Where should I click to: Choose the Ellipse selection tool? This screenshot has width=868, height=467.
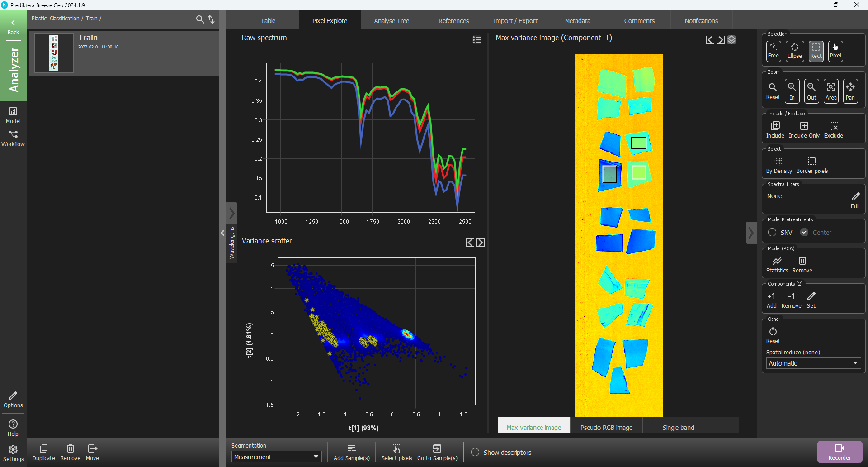pos(794,51)
